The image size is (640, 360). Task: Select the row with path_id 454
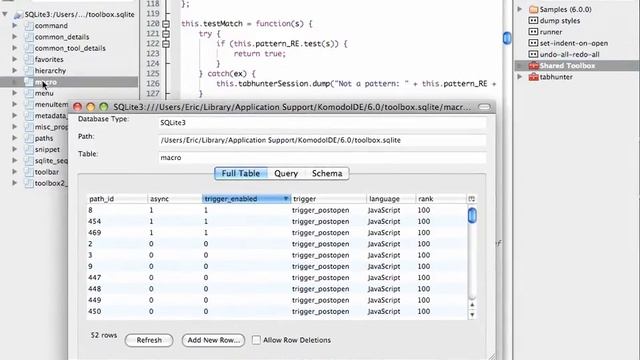tap(278, 222)
